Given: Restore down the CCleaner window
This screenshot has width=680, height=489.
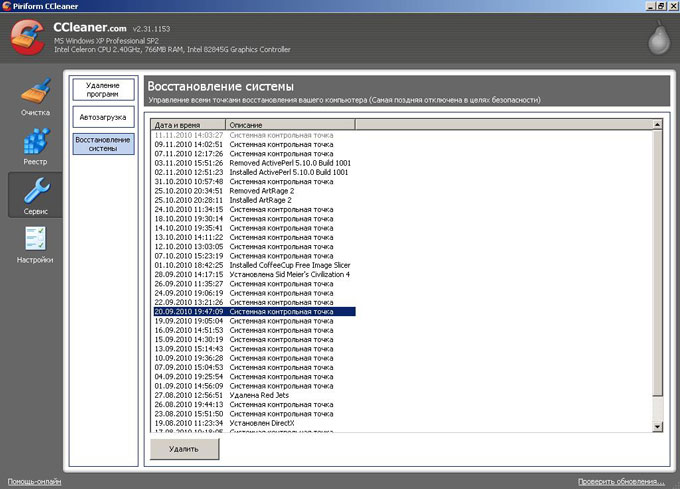Looking at the screenshot, I should coord(661,6).
